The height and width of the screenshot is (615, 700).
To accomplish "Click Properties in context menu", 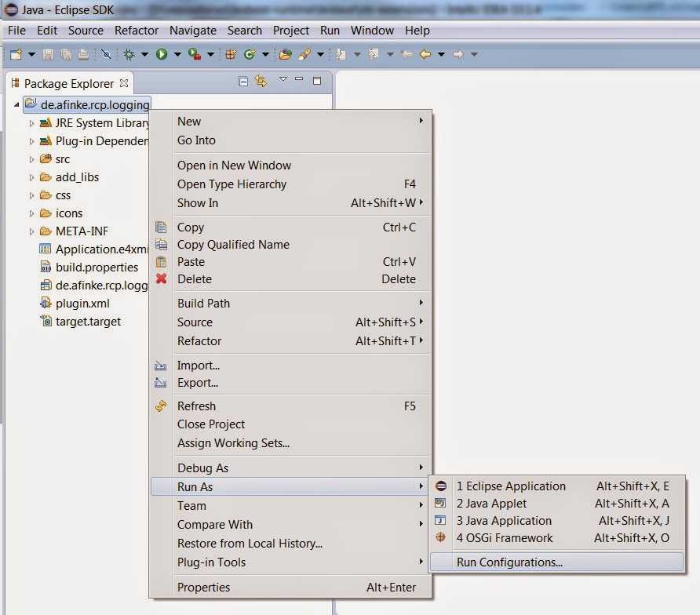I will click(x=290, y=588).
